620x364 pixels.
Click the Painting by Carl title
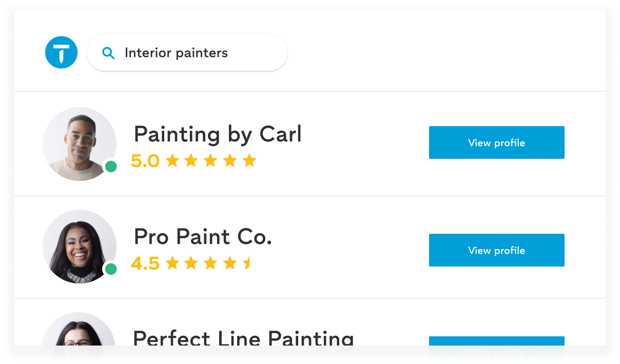point(218,134)
